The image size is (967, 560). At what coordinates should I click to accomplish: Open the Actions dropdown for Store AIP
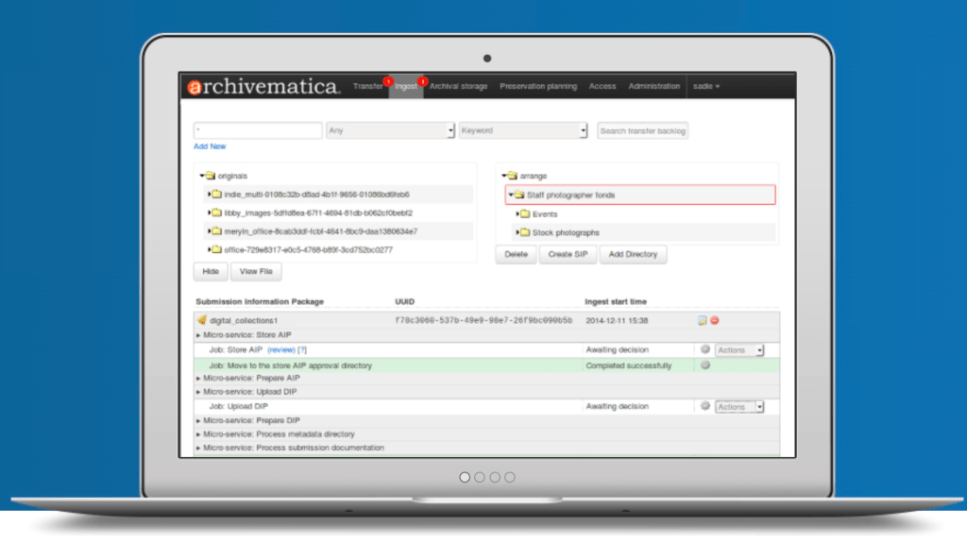pyautogui.click(x=739, y=350)
